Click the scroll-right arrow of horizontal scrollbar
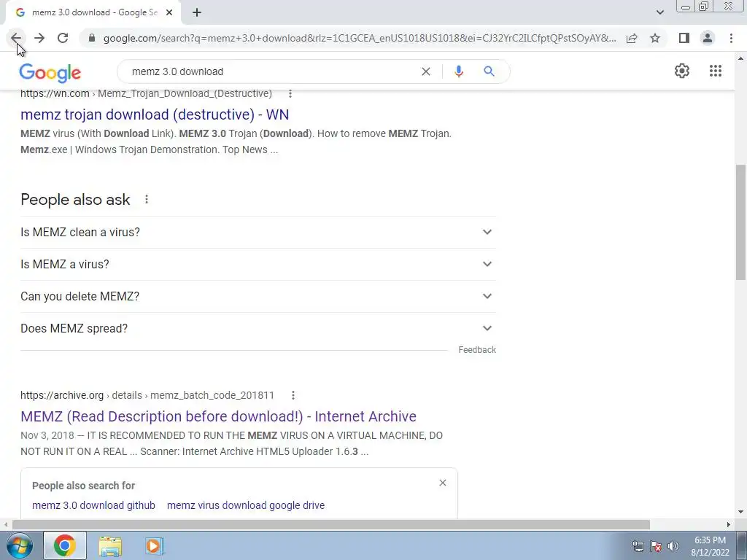Image resolution: width=747 pixels, height=560 pixels. tap(729, 524)
